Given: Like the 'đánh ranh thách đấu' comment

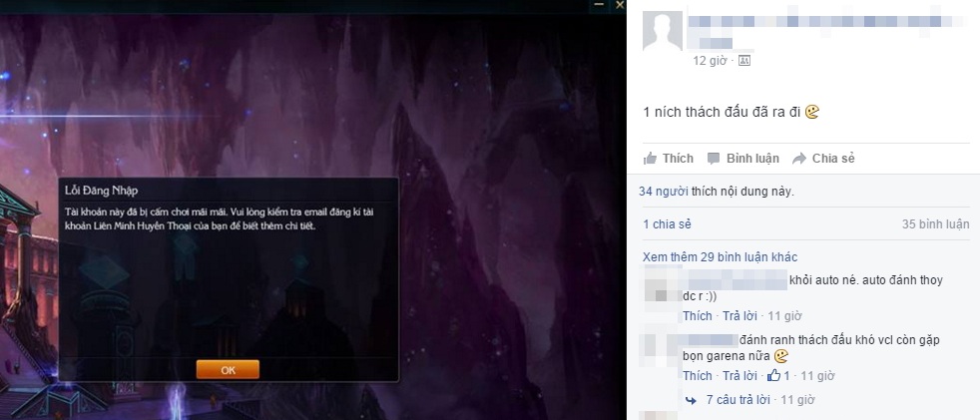Looking at the screenshot, I should coord(697,376).
